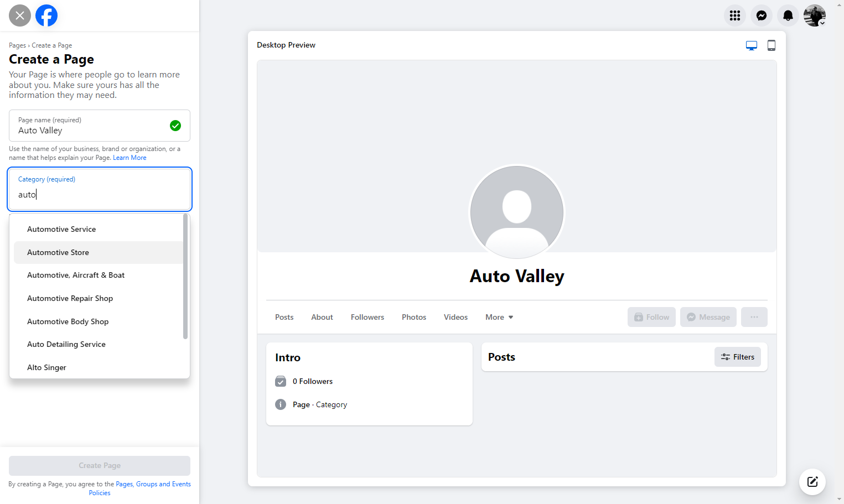Pick Auto Detailing Service suggestion
Image resolution: width=844 pixels, height=504 pixels.
coord(99,344)
